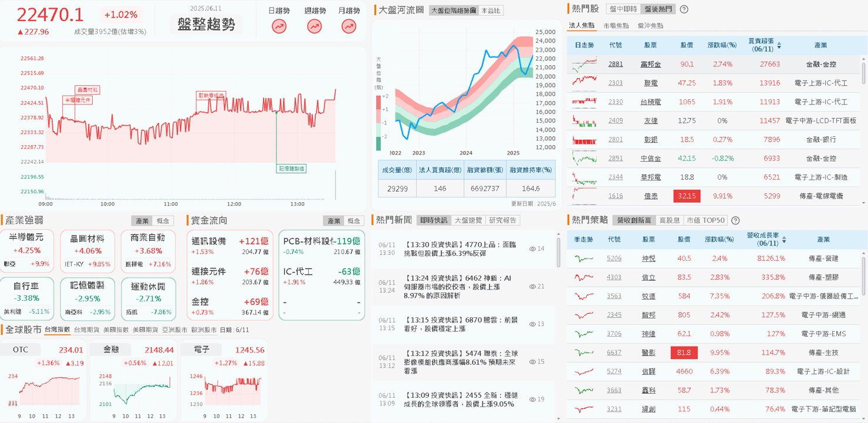
Task: Select 產業 in 資金流向 panel
Action: [x=333, y=221]
